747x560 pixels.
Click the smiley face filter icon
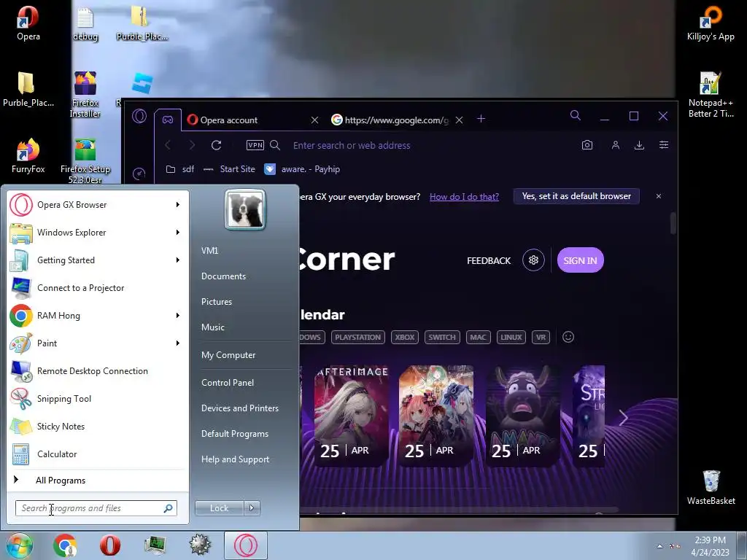coord(568,337)
